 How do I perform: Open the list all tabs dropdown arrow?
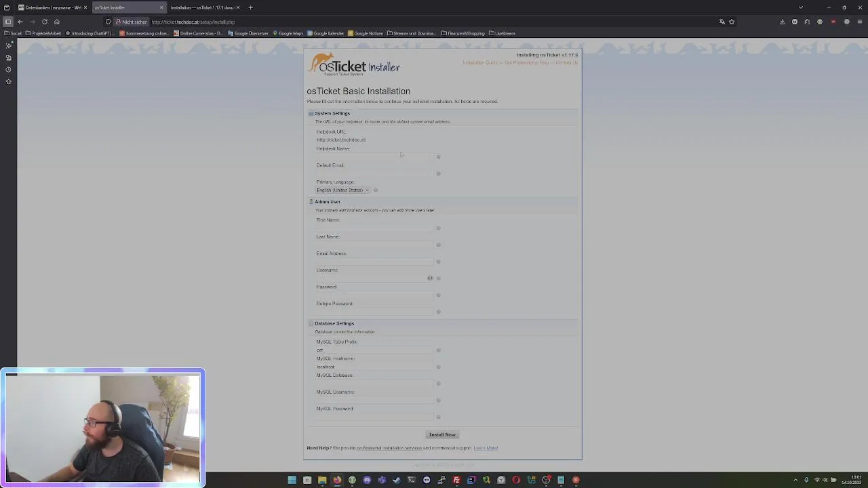(801, 7)
